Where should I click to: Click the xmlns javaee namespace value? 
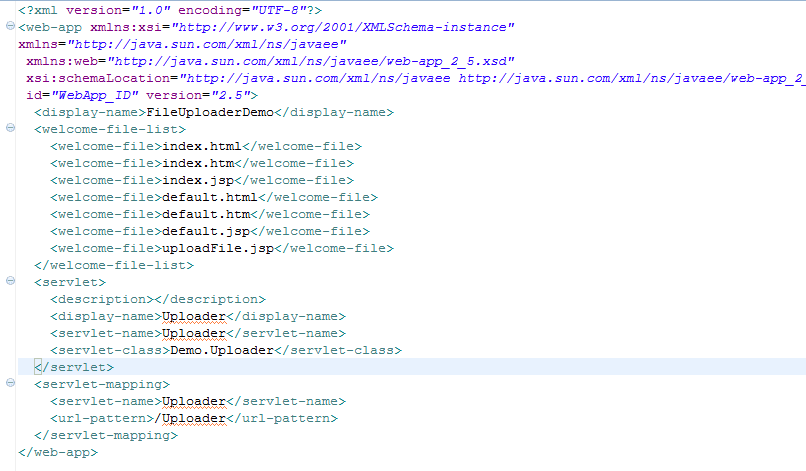(x=207, y=44)
